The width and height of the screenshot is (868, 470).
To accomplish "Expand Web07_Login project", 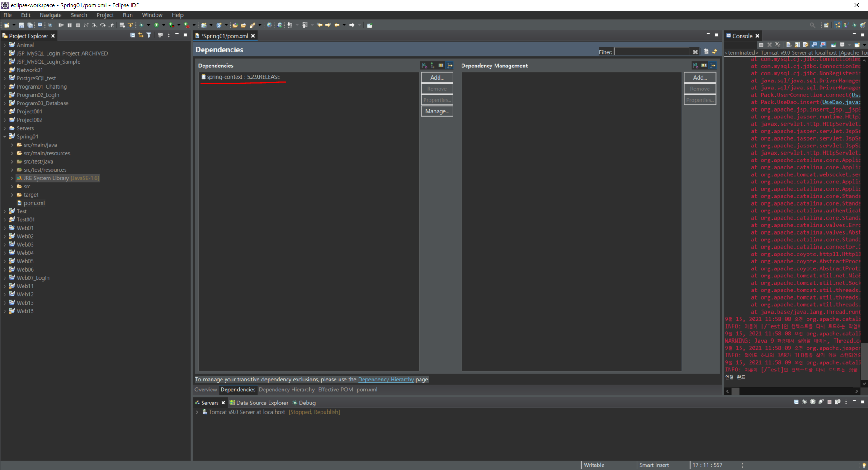I will (x=5, y=278).
